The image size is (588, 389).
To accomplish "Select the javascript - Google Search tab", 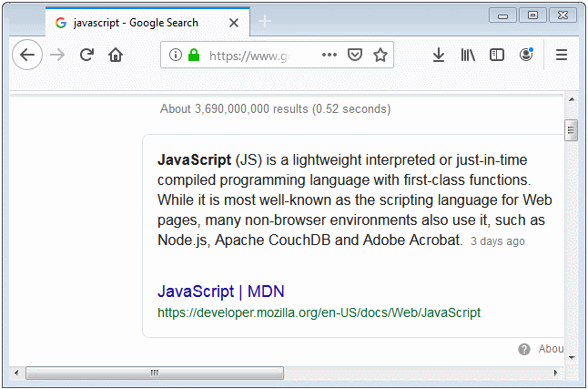I will point(147,22).
